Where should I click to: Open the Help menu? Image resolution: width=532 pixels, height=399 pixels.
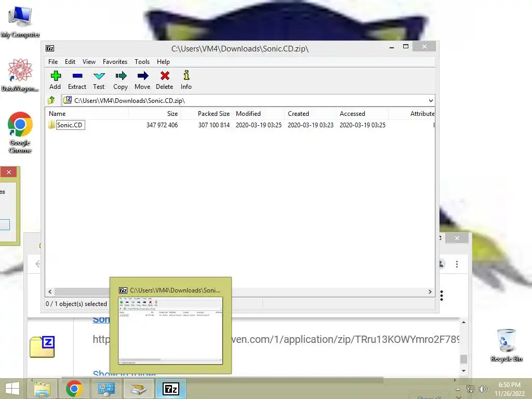point(163,62)
